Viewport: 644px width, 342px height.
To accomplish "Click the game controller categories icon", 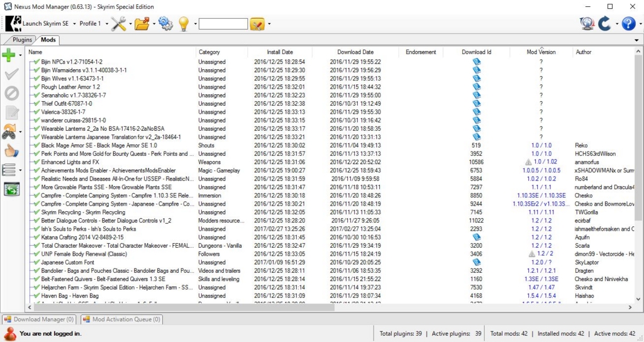I will [x=9, y=131].
